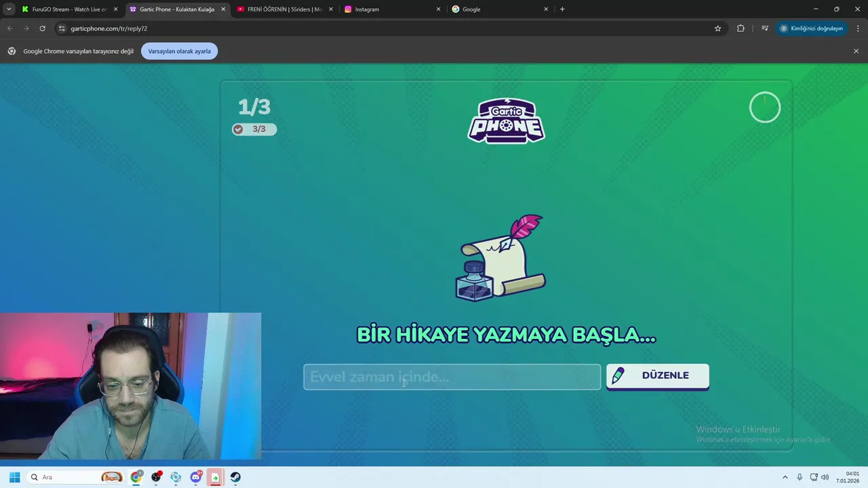Viewport: 868px width, 488px height.
Task: Reload the Gartic Phone page
Action: (x=42, y=28)
